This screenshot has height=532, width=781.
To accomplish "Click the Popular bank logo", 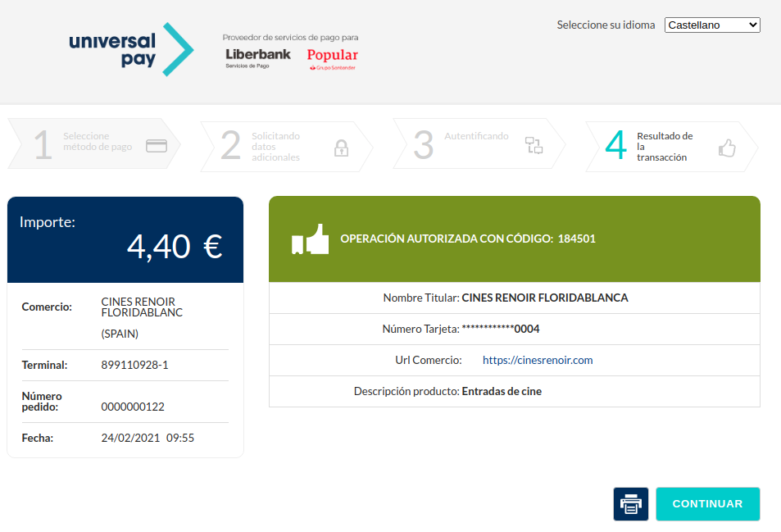I will (x=332, y=58).
